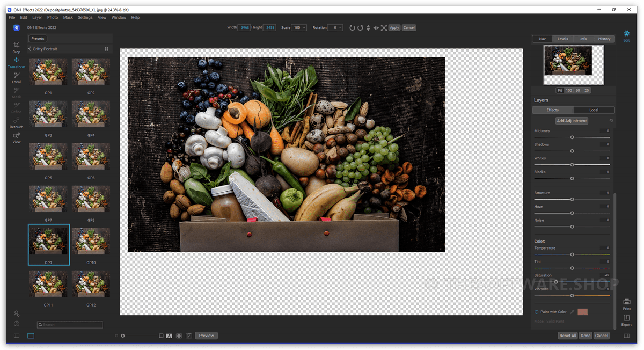Open the Photo menu

pyautogui.click(x=53, y=18)
